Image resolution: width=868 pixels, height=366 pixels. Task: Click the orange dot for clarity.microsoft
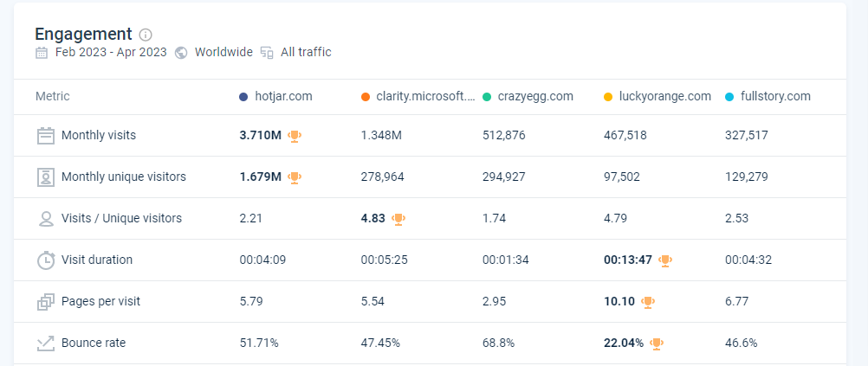point(366,97)
